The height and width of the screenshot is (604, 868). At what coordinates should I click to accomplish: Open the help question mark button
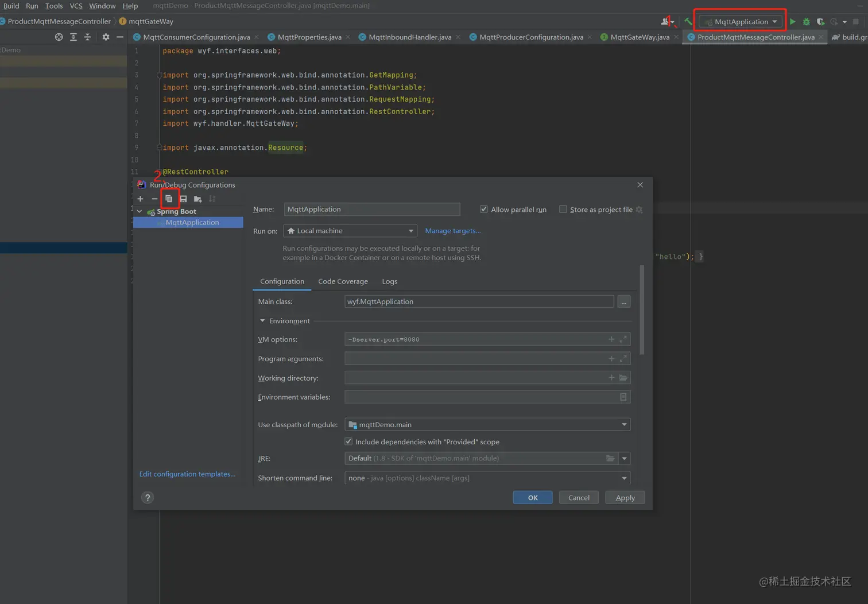point(148,498)
